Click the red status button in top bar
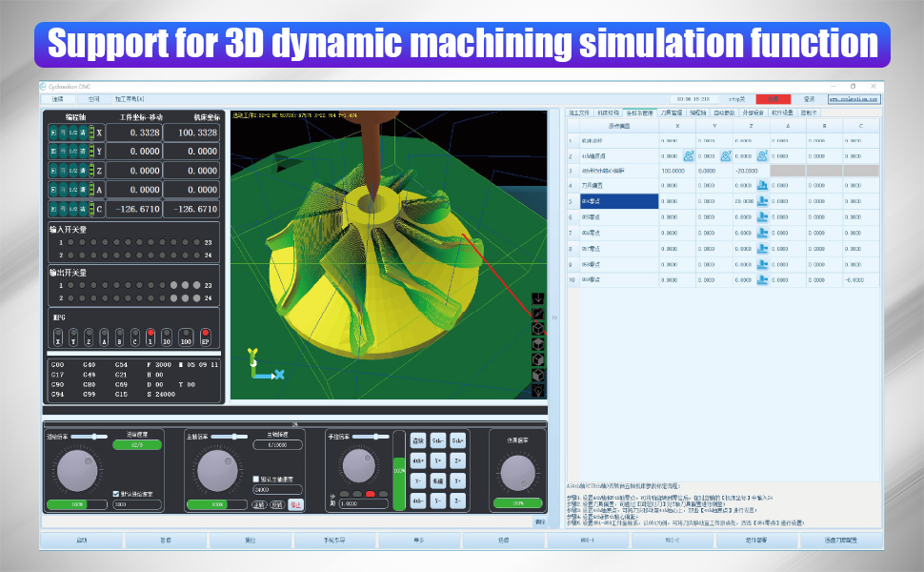Viewport: 924px width, 572px height. coord(773,98)
